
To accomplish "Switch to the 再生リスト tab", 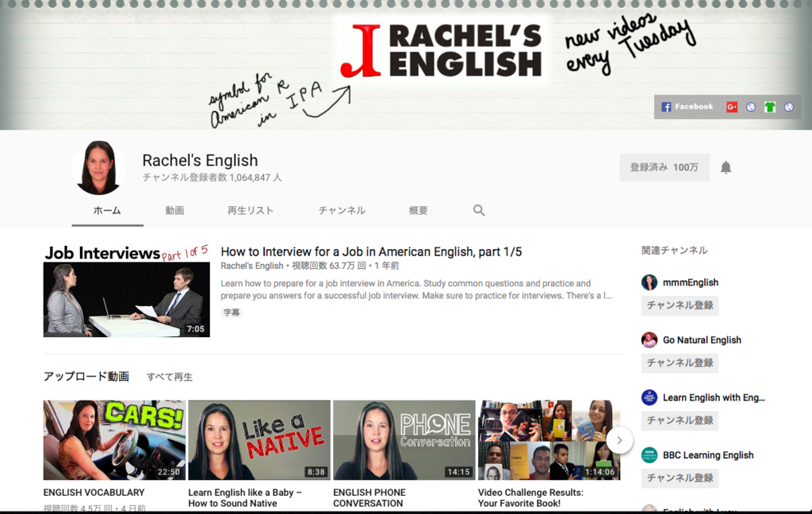I will (250, 210).
